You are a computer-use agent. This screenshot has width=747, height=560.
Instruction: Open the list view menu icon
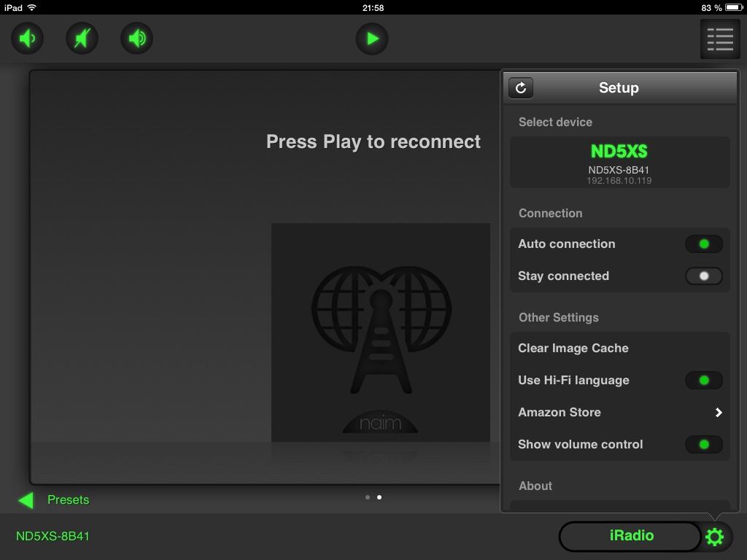[720, 39]
